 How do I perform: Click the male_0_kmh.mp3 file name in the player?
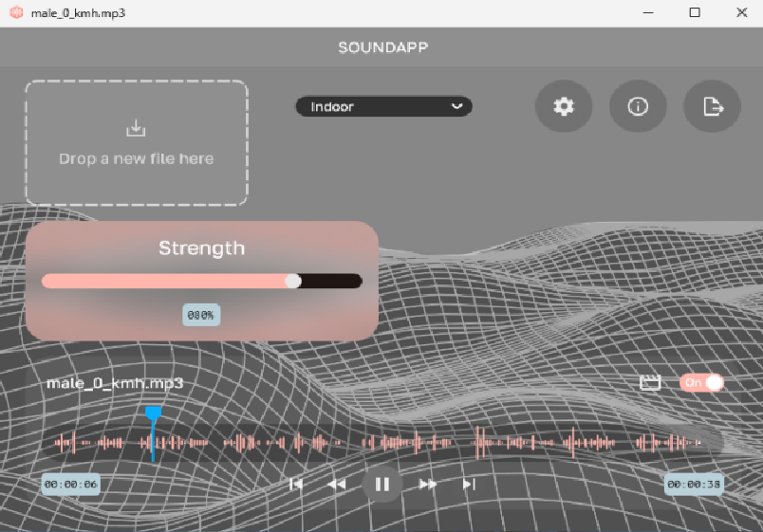point(115,383)
